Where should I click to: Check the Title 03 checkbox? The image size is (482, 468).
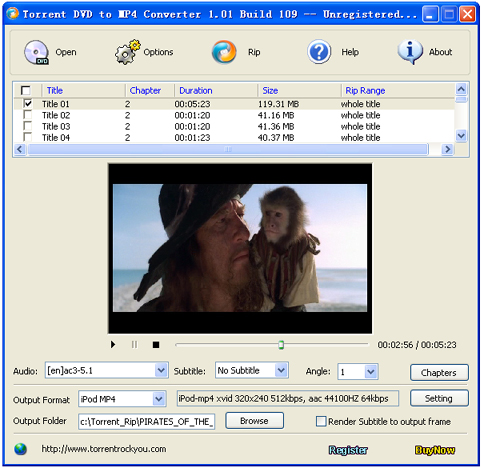click(28, 126)
